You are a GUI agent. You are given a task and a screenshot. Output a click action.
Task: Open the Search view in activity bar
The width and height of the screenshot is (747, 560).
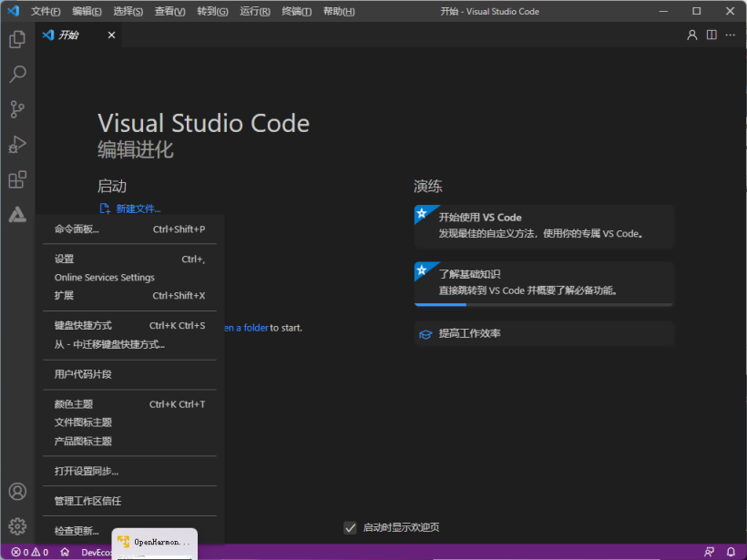[17, 75]
